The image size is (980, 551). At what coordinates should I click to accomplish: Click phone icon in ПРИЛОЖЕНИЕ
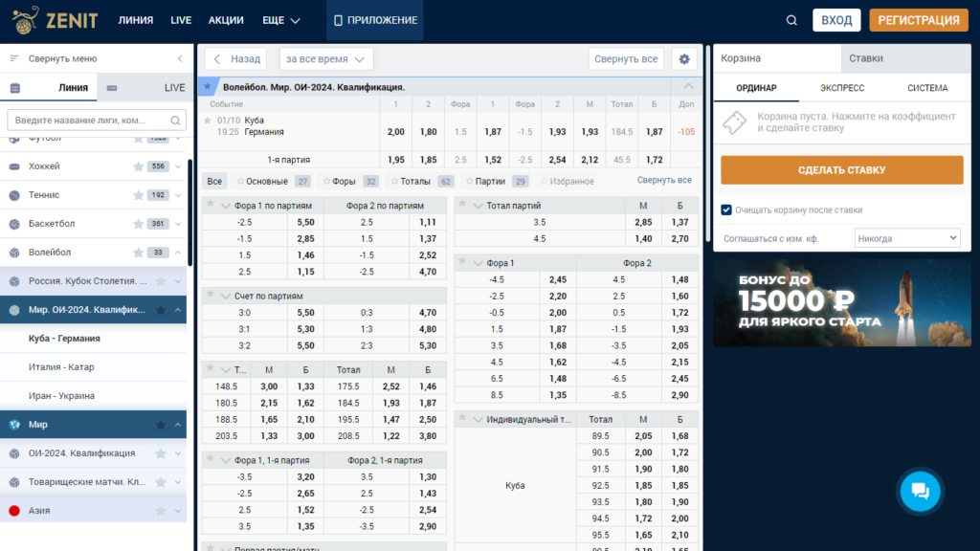(338, 21)
